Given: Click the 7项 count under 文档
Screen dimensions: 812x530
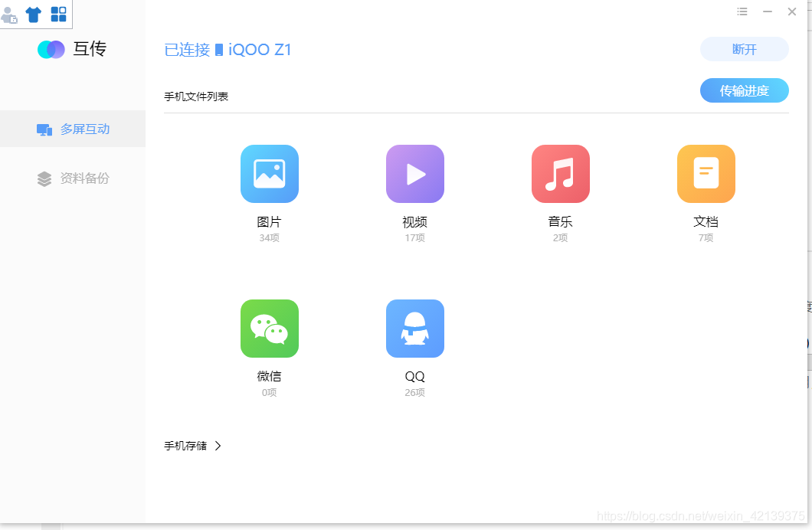Looking at the screenshot, I should pos(706,237).
